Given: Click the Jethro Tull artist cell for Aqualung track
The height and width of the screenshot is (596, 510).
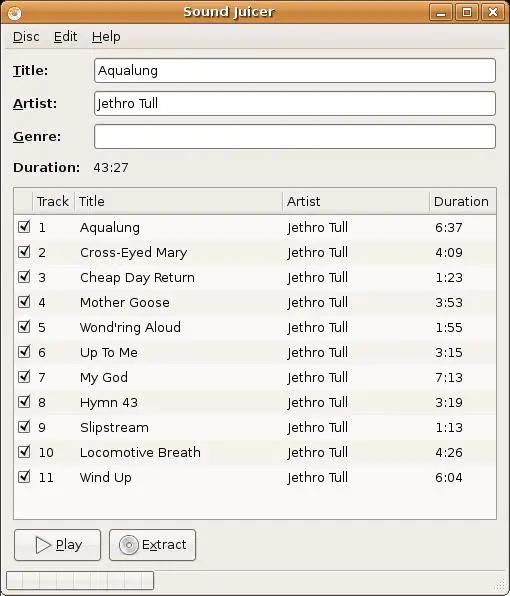Looking at the screenshot, I should point(317,227).
